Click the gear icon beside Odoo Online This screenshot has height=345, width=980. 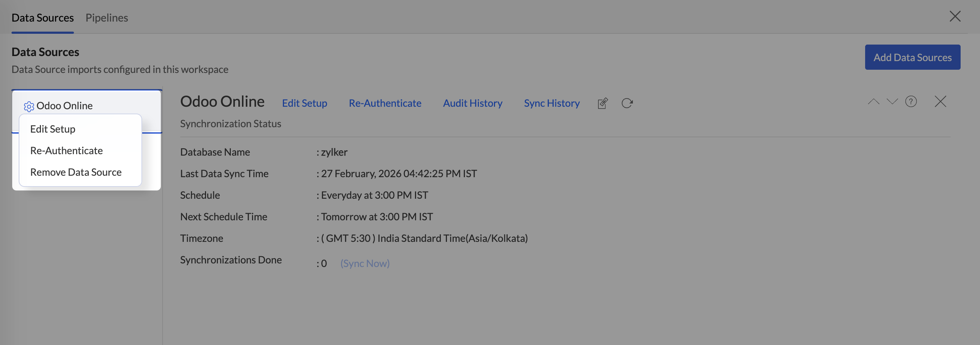click(29, 106)
